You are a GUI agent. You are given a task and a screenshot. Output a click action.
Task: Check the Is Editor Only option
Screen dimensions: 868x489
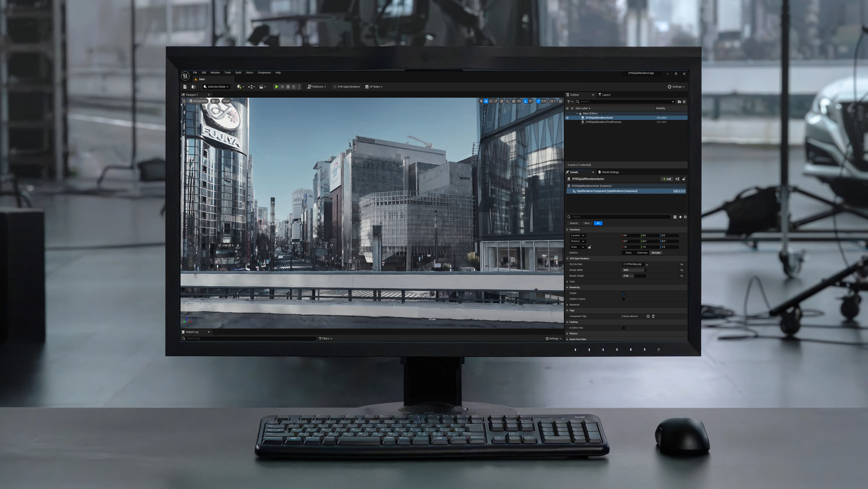[623, 328]
